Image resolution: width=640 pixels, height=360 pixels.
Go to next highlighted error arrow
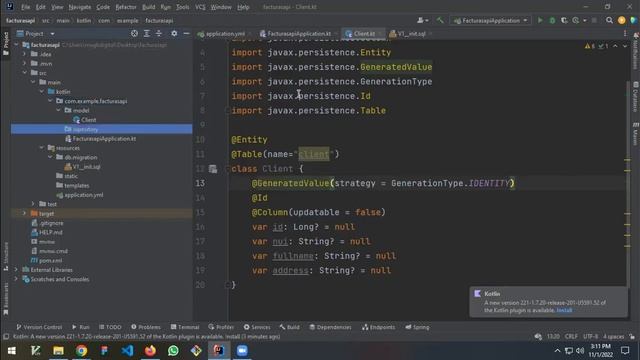[625, 46]
